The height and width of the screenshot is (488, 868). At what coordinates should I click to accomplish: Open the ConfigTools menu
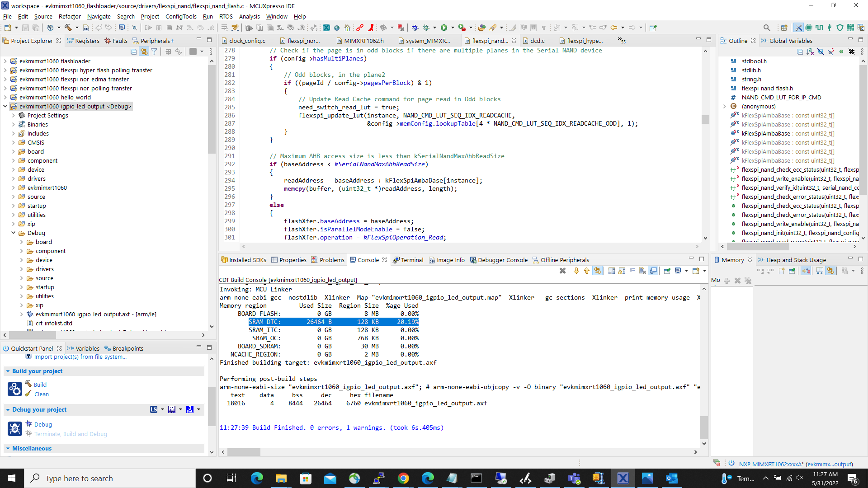click(181, 16)
